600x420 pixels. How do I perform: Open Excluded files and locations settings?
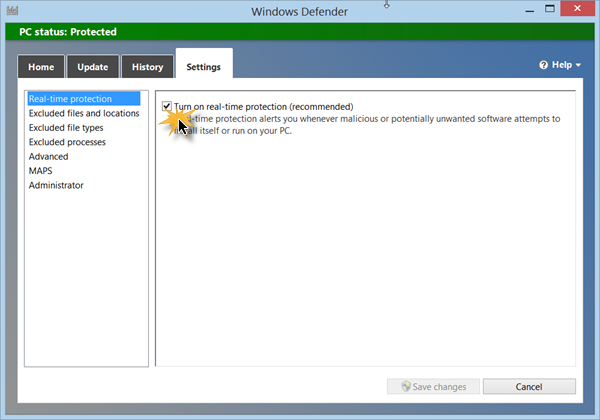coord(84,114)
